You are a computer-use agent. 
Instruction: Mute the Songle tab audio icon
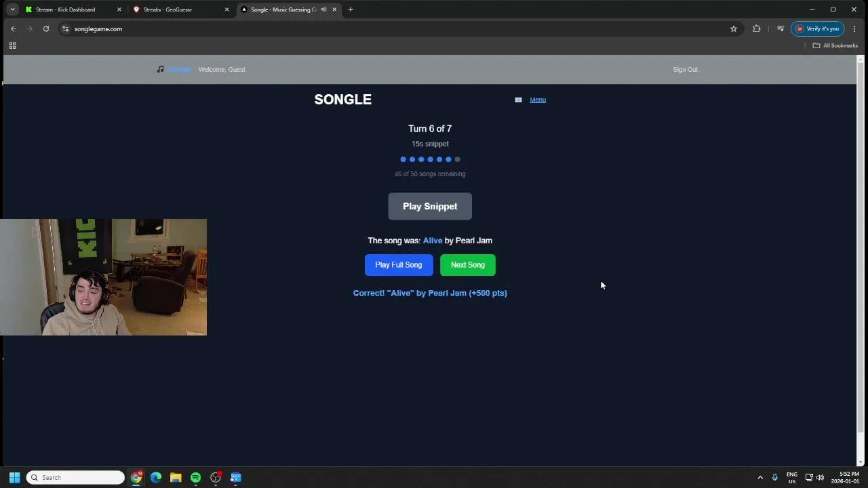pyautogui.click(x=323, y=9)
